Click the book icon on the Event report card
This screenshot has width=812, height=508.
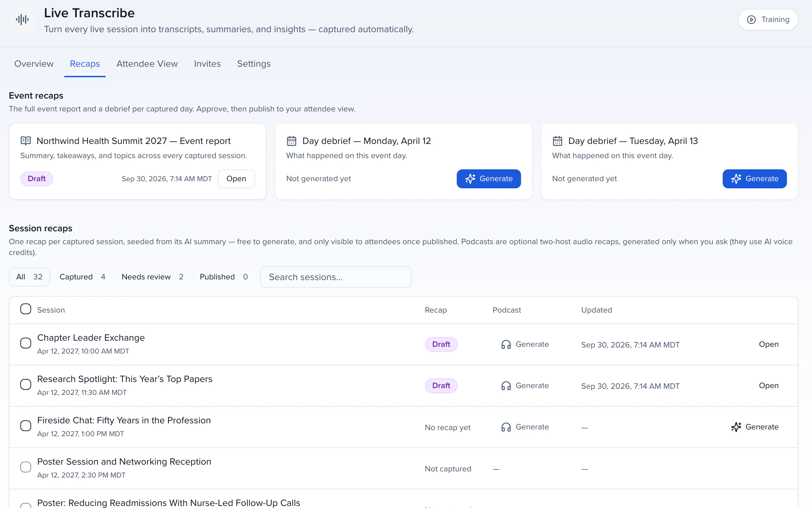26,141
